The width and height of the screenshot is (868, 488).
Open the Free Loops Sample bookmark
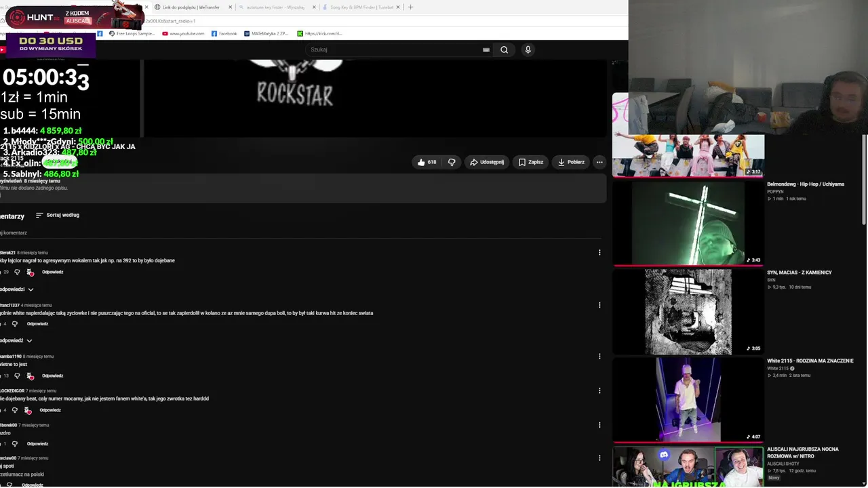(132, 33)
